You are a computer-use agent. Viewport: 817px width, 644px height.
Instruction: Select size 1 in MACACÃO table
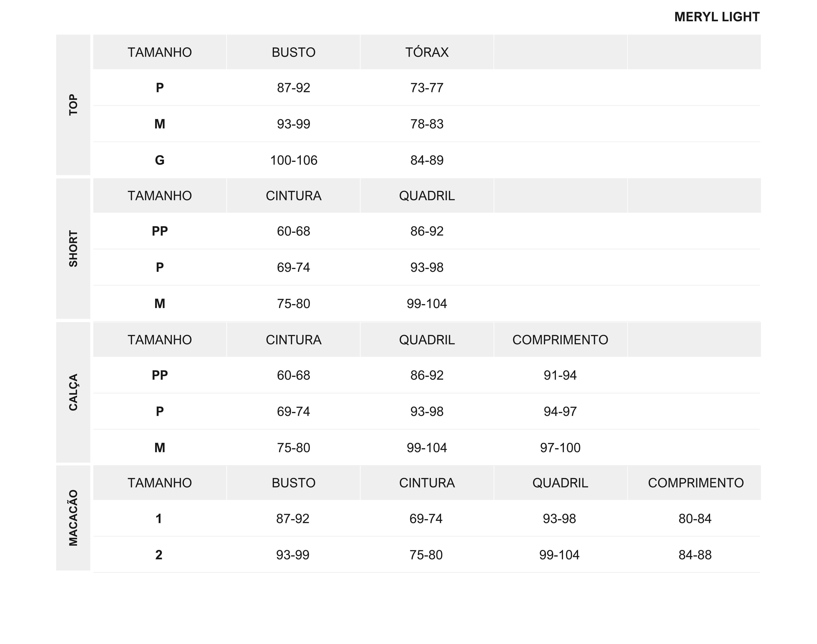tap(159, 519)
